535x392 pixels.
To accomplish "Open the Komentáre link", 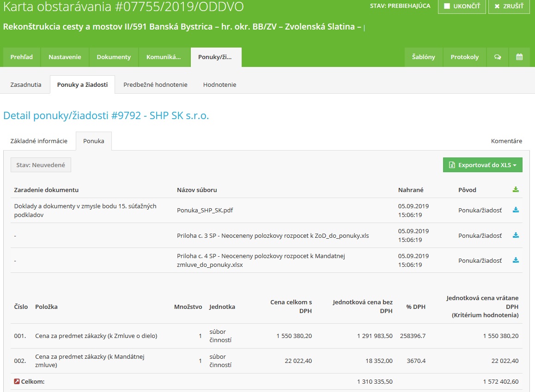I will (506, 141).
